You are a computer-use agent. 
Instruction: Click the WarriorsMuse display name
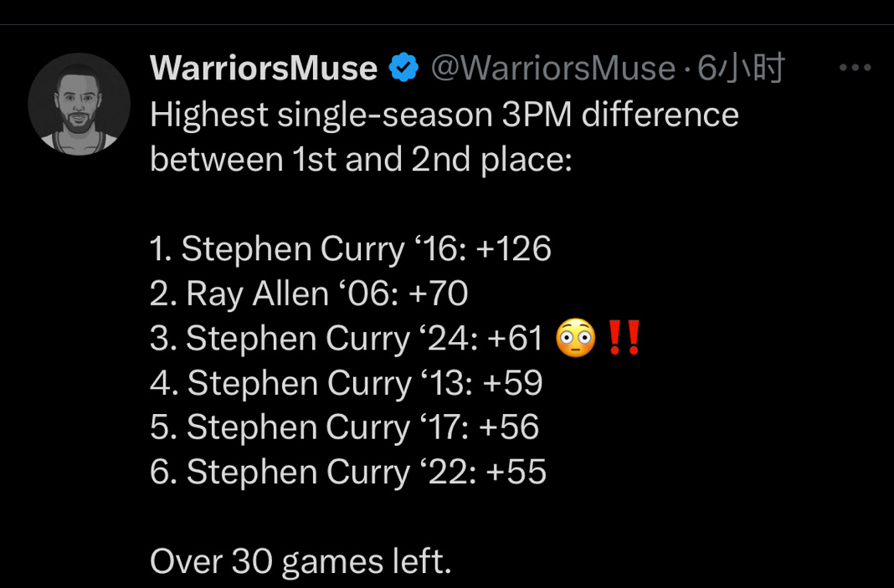coord(264,69)
